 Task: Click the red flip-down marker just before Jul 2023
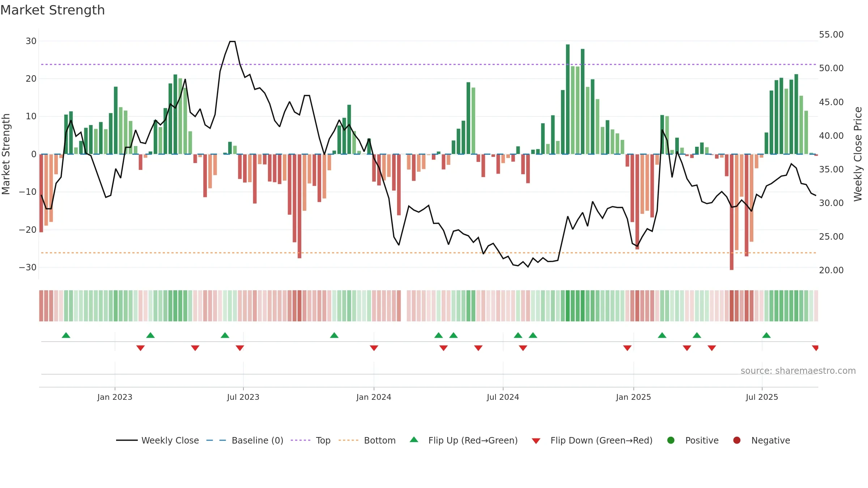[240, 348]
